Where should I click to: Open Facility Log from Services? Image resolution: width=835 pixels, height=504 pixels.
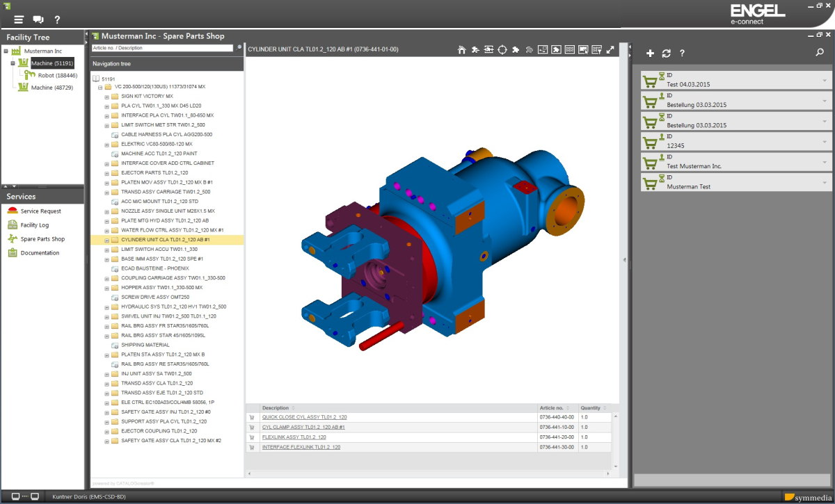click(x=34, y=225)
